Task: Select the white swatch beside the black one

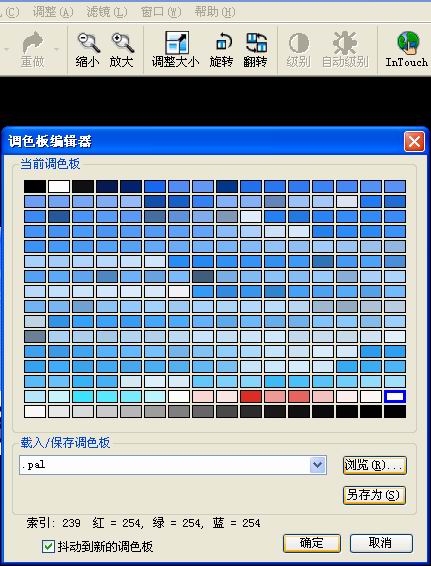Action: point(59,187)
